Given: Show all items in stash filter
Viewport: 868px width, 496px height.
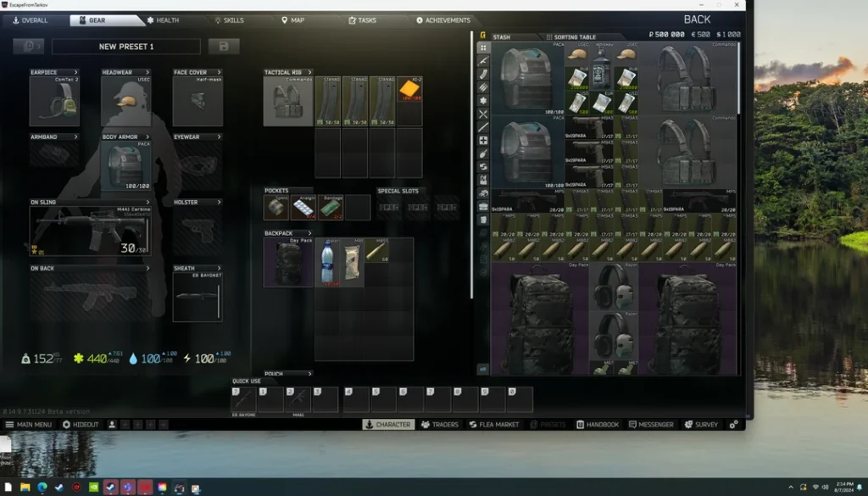Looking at the screenshot, I should coord(482,47).
